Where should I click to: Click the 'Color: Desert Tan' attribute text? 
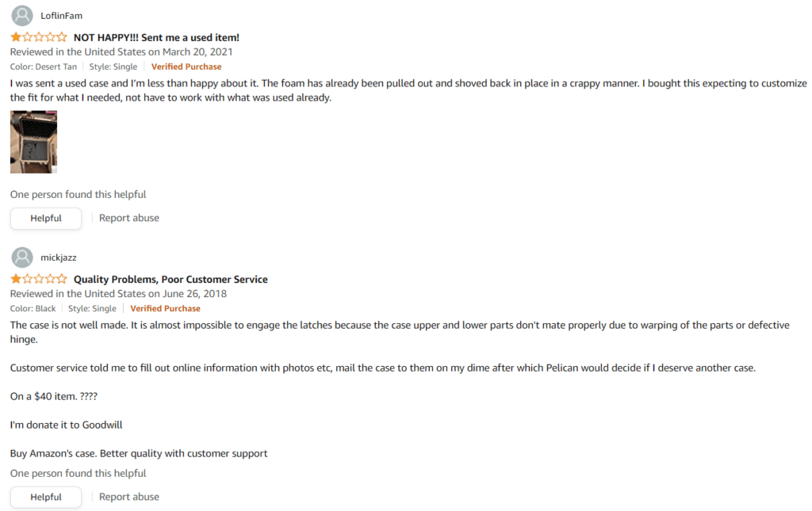click(44, 67)
